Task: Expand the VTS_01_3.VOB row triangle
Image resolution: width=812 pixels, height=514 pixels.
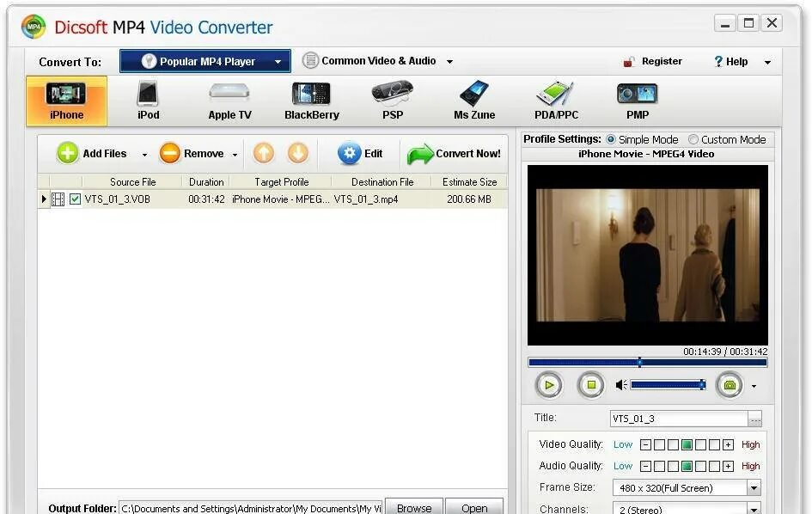Action: click(44, 199)
